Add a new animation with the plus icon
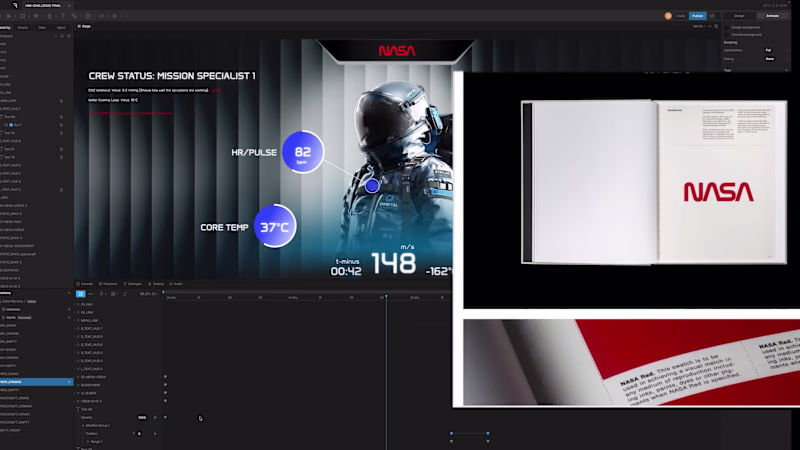The image size is (800, 450). tap(69, 293)
